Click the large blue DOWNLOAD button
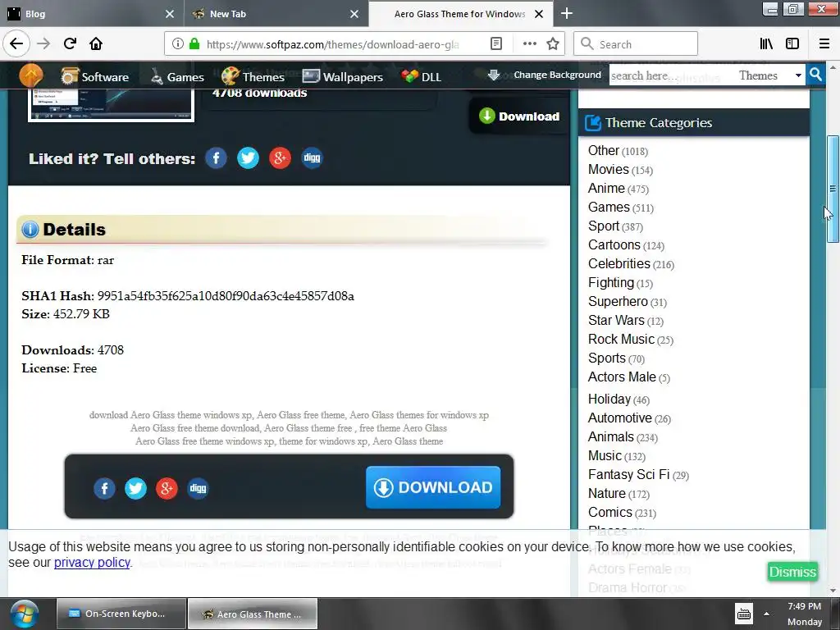The height and width of the screenshot is (630, 840). pyautogui.click(x=433, y=487)
